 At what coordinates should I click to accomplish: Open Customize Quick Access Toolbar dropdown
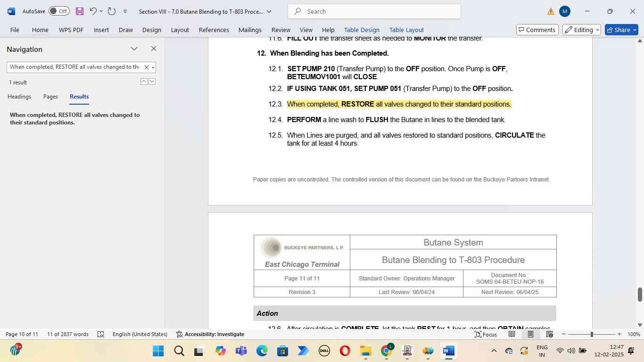tap(125, 11)
